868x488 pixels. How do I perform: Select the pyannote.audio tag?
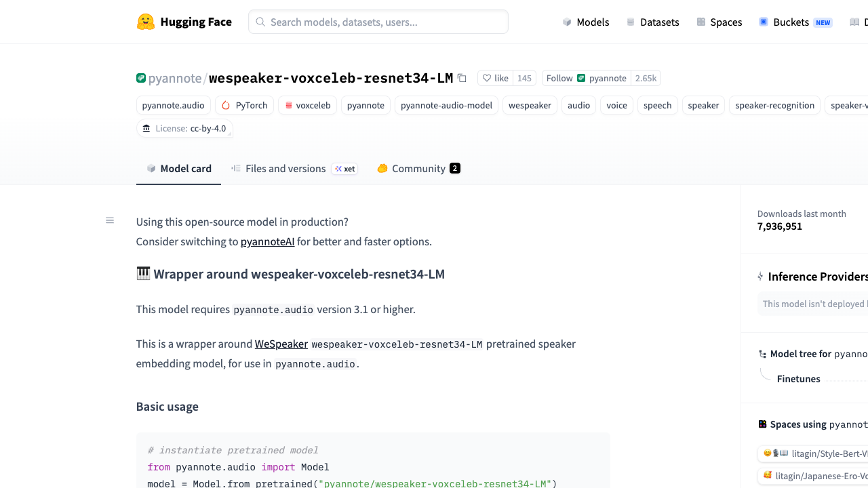point(174,105)
